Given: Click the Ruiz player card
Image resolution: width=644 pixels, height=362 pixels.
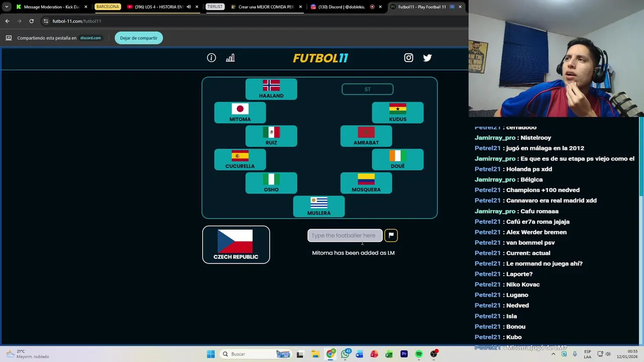Looking at the screenshot, I should tap(271, 136).
